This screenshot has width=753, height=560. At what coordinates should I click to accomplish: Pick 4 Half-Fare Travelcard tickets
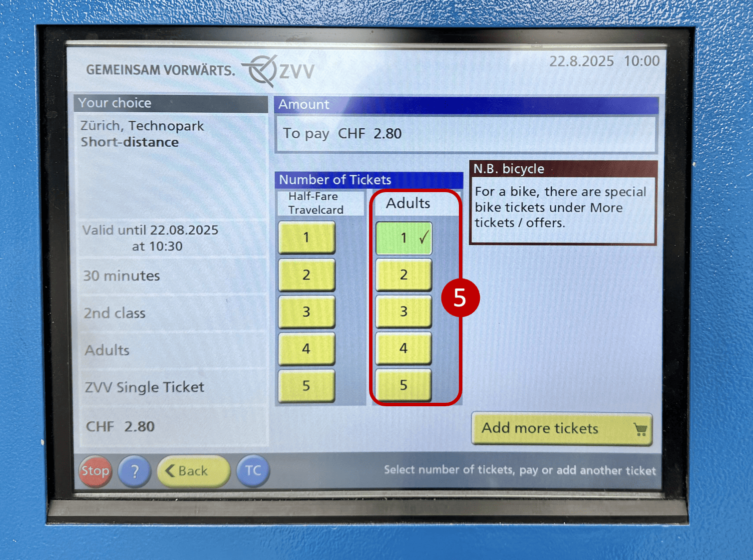coord(306,348)
